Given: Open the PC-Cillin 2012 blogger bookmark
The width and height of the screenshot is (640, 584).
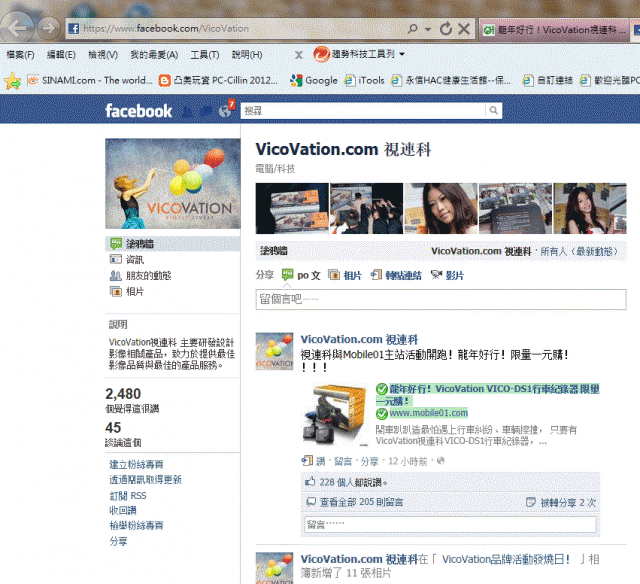Looking at the screenshot, I should (218, 80).
